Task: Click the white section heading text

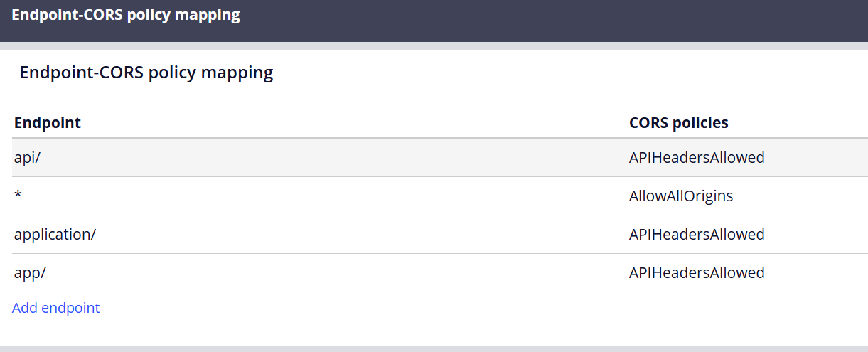Action: 146,73
